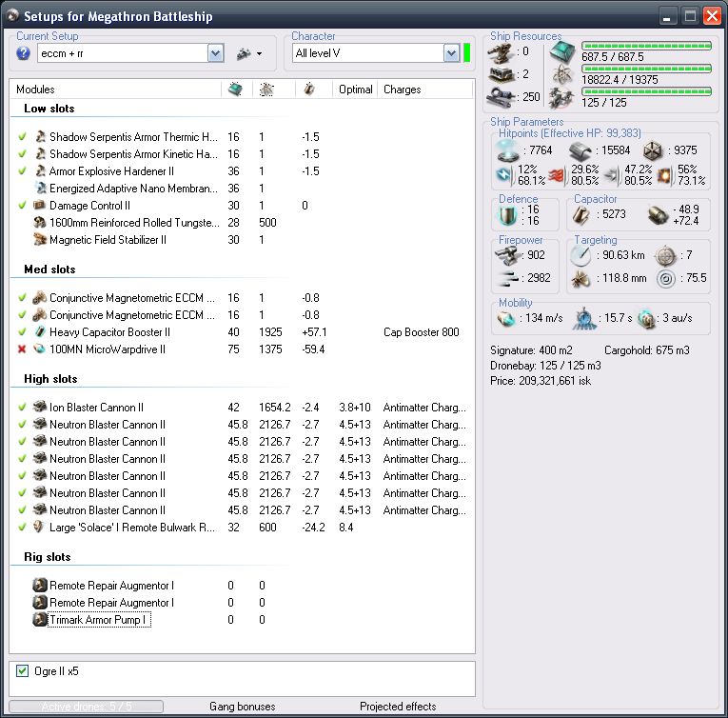Click the 'All level V' character field
Image resolution: width=728 pixels, height=718 pixels.
coord(368,53)
